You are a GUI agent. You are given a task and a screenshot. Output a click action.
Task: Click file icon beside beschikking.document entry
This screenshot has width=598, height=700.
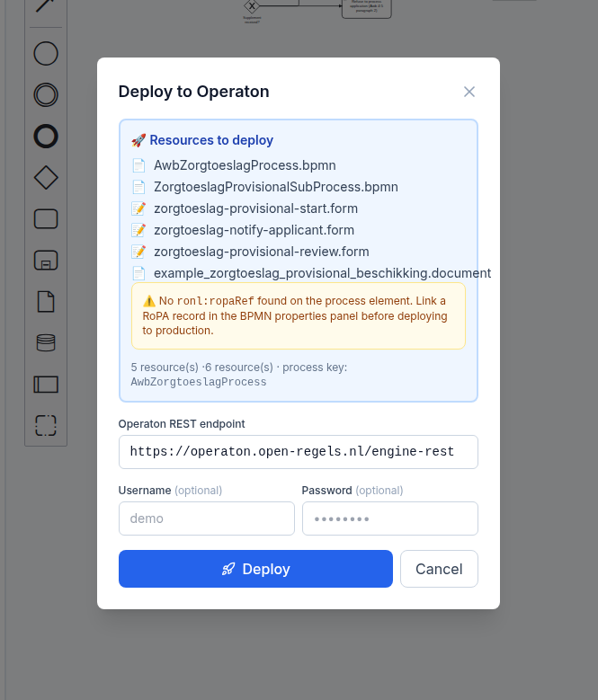click(x=138, y=273)
